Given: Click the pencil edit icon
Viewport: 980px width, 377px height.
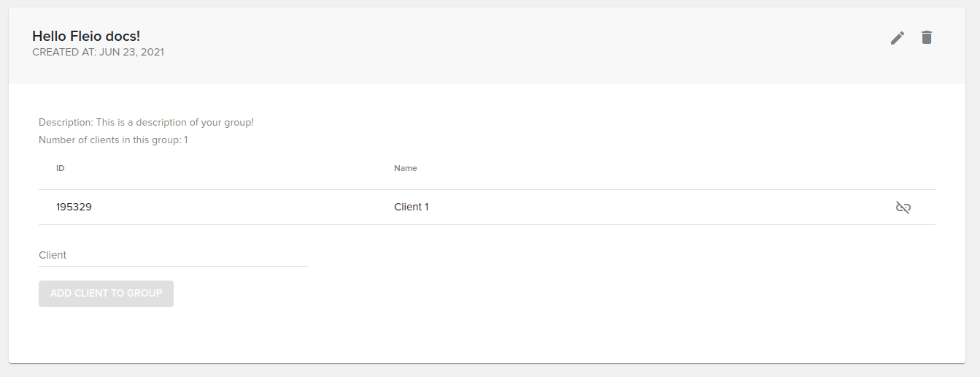Looking at the screenshot, I should click(x=898, y=38).
